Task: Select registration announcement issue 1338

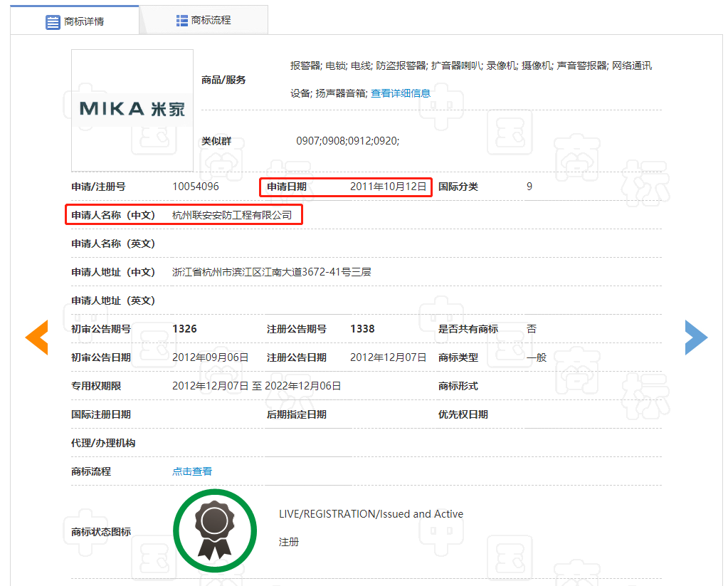Action: click(362, 328)
